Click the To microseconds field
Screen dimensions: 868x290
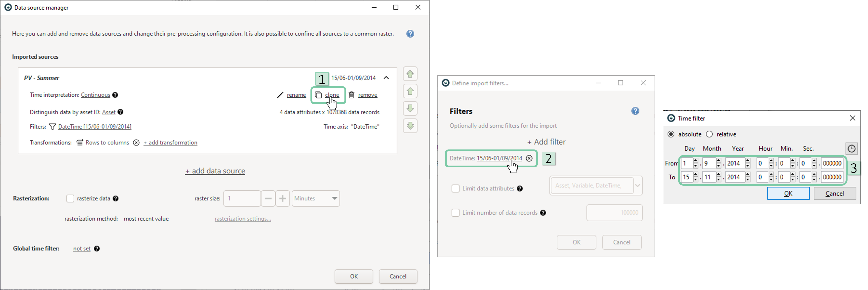(832, 177)
